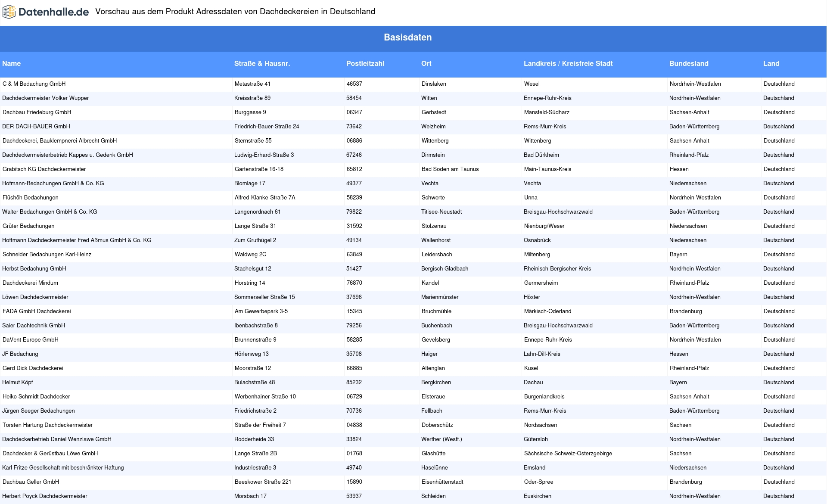Image resolution: width=827 pixels, height=504 pixels.
Task: Click the town Eisenhüttenstadt
Action: click(x=442, y=482)
